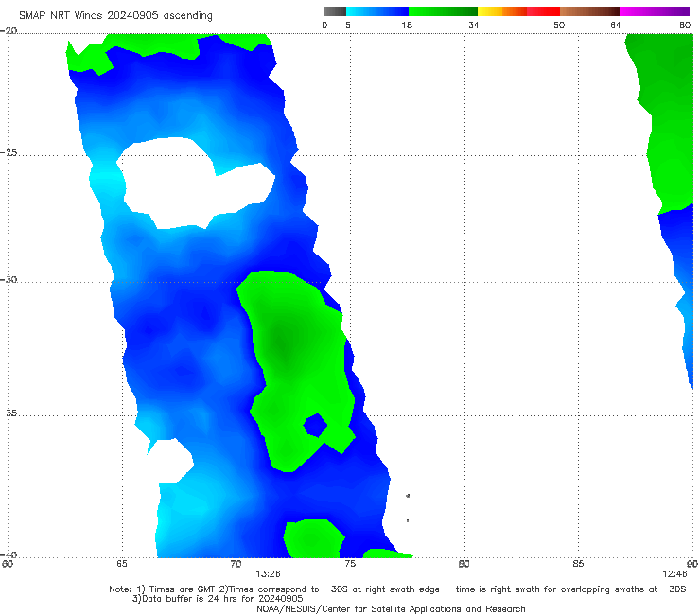Click the longitude axis label '90'
The image size is (700, 615).
coord(692,564)
